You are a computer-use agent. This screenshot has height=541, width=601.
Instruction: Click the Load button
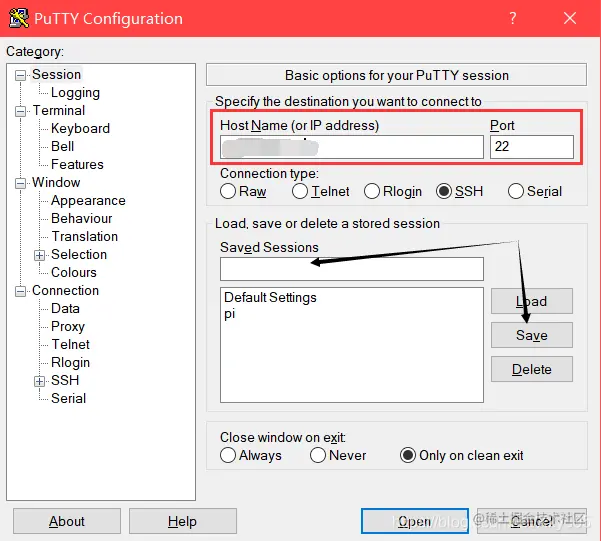click(532, 301)
